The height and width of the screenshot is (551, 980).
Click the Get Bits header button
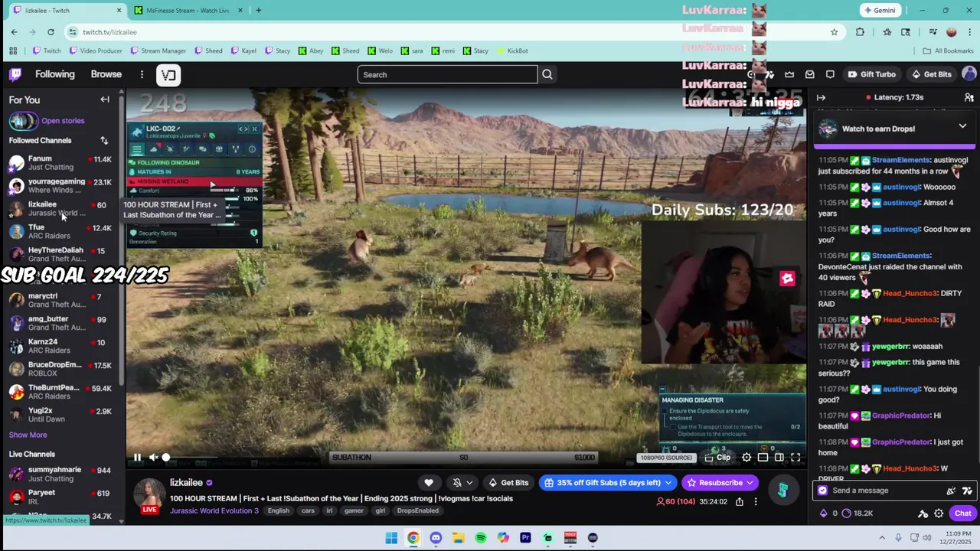point(931,74)
